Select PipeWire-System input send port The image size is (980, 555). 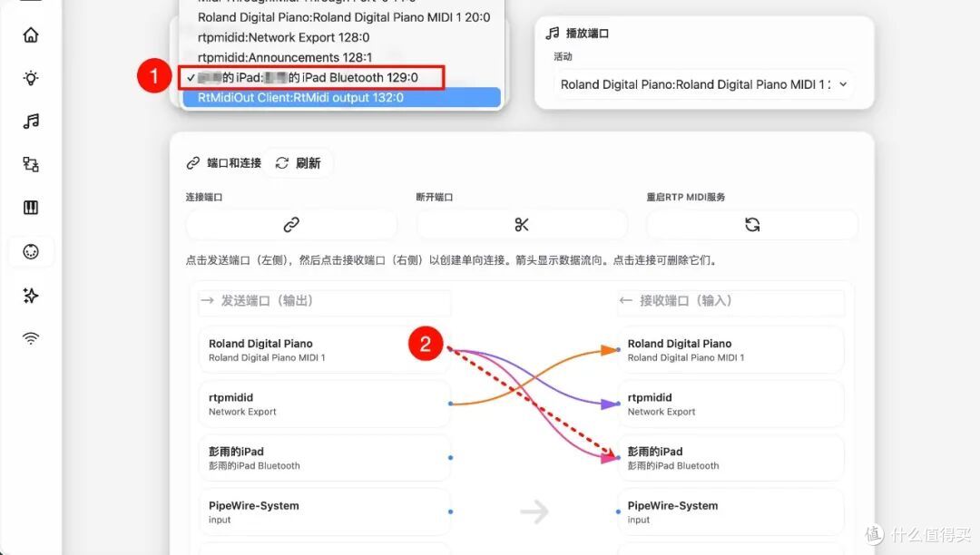coord(324,511)
